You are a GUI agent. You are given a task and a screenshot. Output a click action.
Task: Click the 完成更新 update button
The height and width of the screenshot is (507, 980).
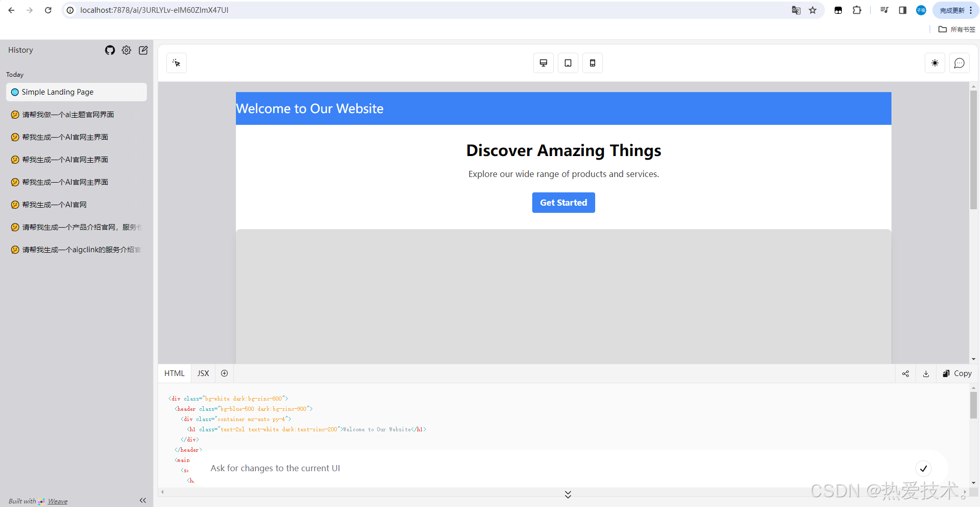pos(955,10)
